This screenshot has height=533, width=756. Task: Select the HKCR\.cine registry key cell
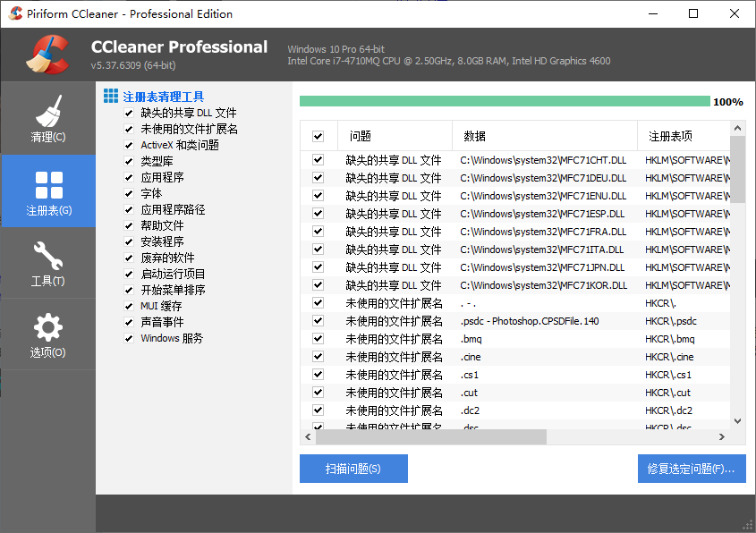pyautogui.click(x=669, y=357)
